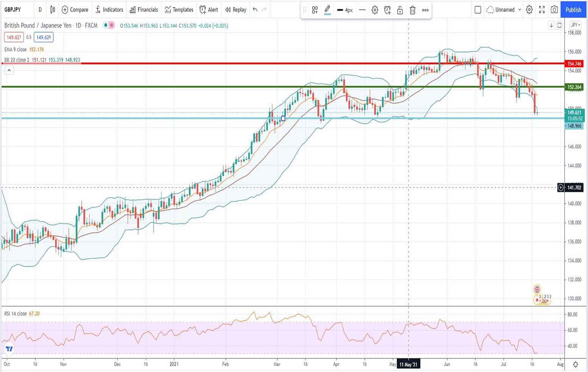Toggle the pink market status indicator

tap(112, 25)
